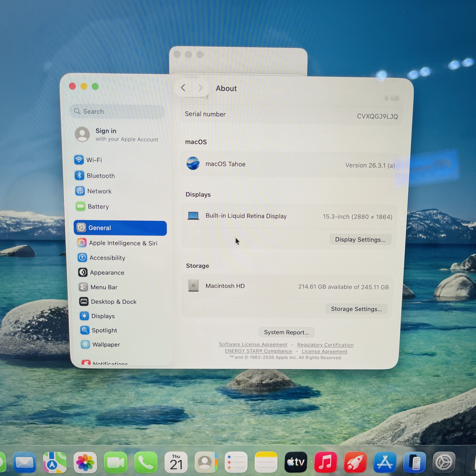Click the Search field in sidebar

tap(117, 112)
